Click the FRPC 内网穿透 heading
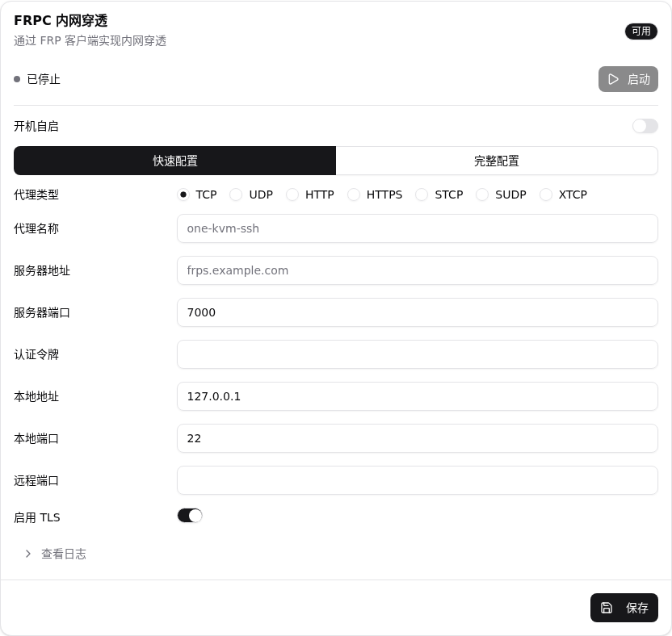672x636 pixels. 61,20
